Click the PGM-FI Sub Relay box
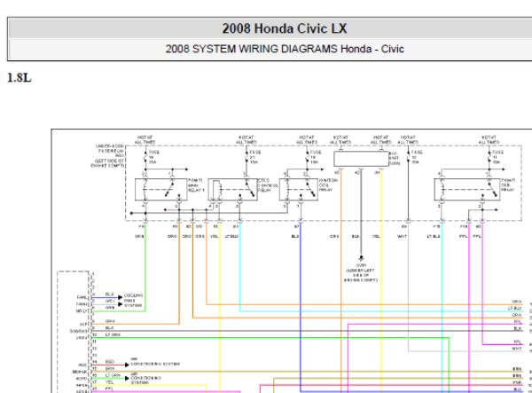The width and height of the screenshot is (532, 393). point(467,189)
